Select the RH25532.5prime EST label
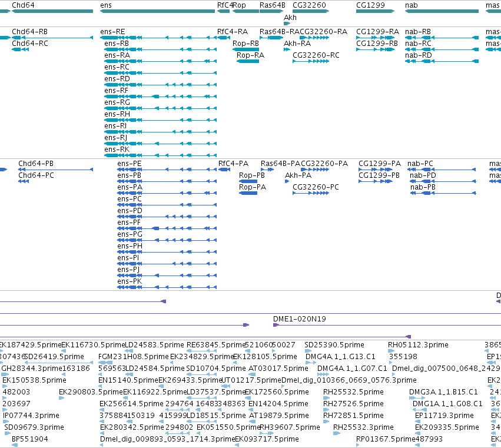The height and width of the screenshot is (448, 501). (353, 392)
